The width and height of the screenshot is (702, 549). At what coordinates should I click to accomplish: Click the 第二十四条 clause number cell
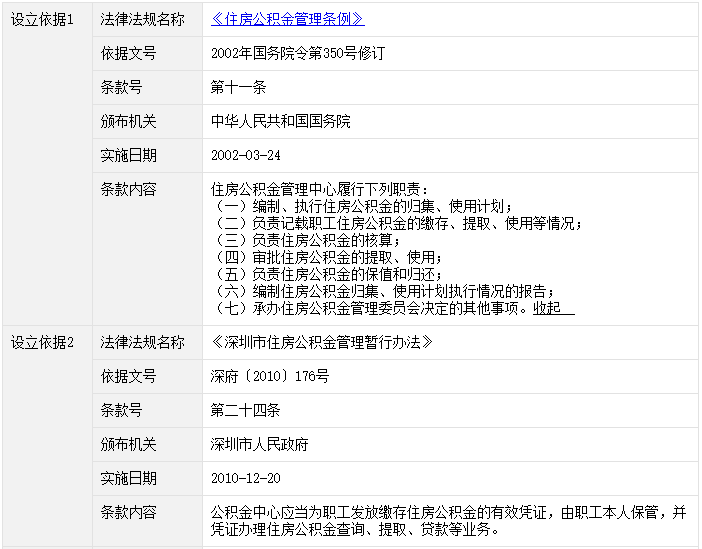[x=245, y=410]
